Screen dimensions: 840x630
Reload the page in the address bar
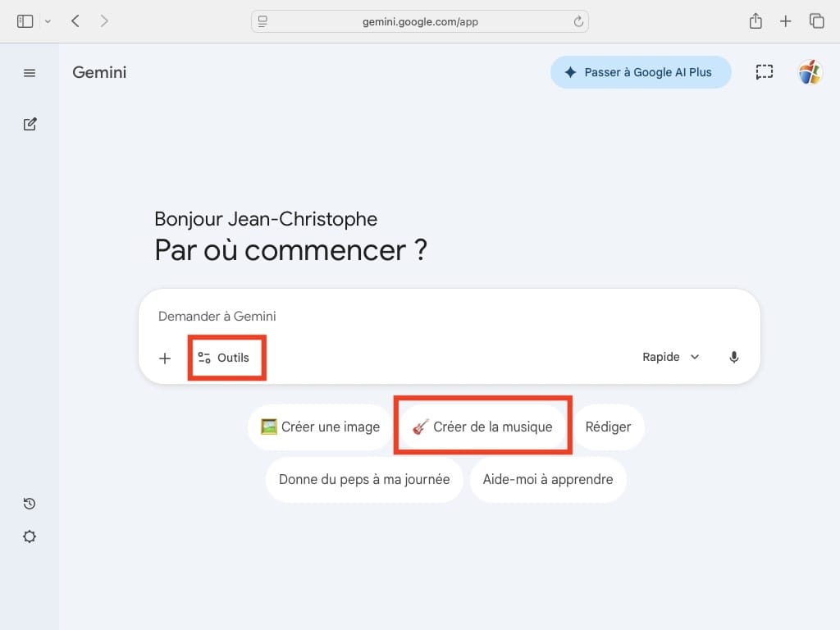[578, 21]
